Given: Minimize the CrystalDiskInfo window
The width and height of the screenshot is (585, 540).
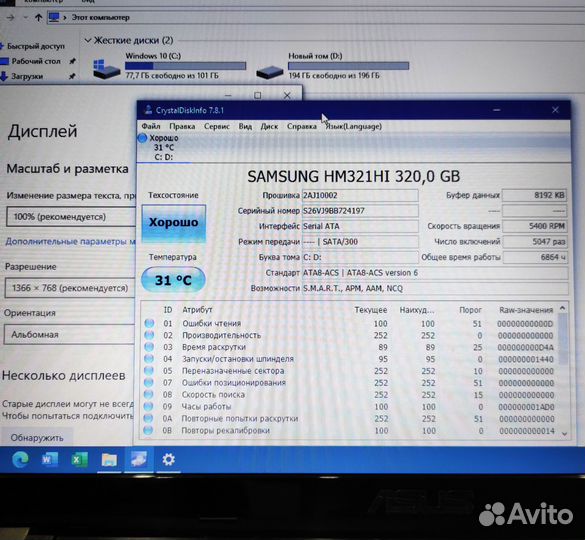Looking at the screenshot, I should coord(497,110).
